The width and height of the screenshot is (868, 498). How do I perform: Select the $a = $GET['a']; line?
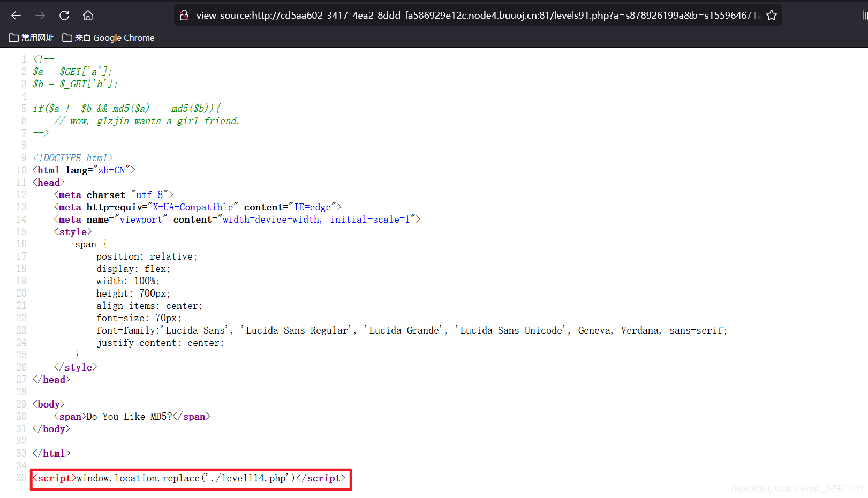[72, 72]
